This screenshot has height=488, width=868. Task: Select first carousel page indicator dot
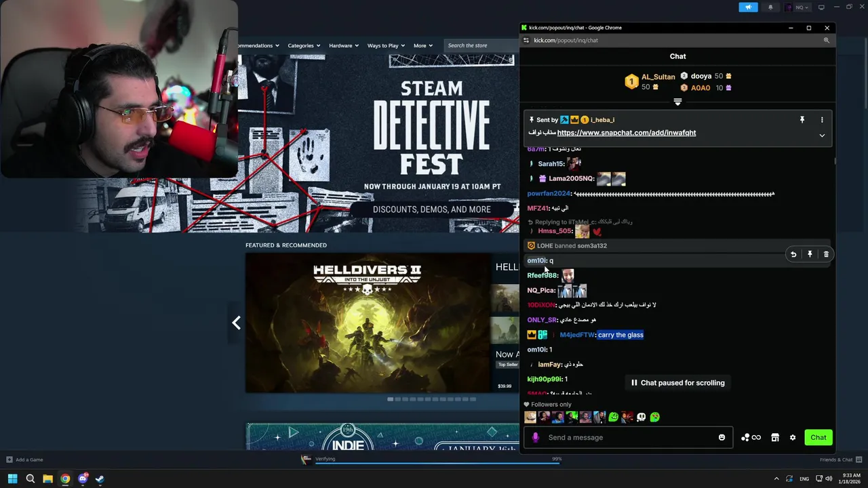[x=390, y=399]
